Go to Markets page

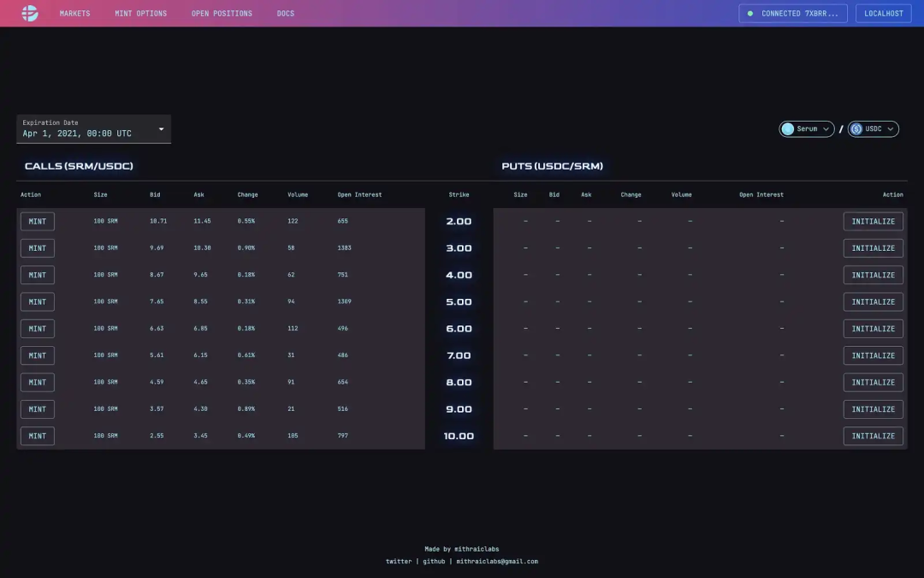tap(74, 13)
